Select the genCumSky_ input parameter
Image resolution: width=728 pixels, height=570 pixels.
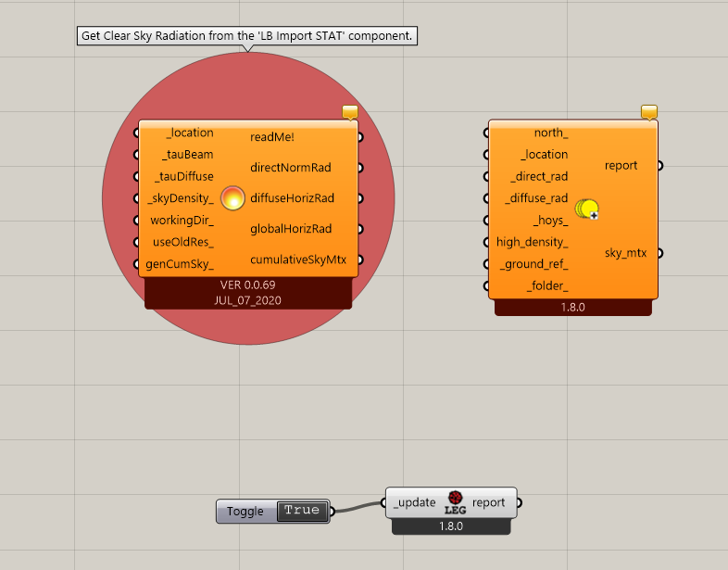[180, 264]
